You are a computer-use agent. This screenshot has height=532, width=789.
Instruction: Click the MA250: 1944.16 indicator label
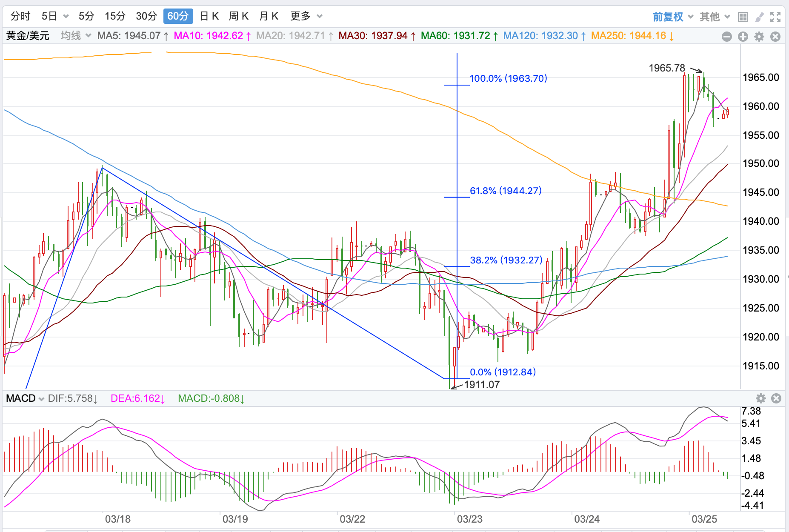[x=633, y=36]
